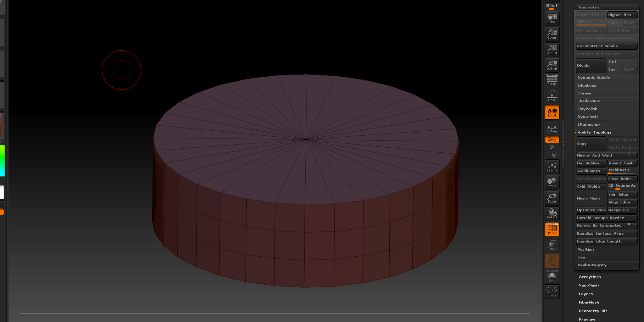Click Reconstruct Subdiv button
644x322 pixels.
(606, 46)
